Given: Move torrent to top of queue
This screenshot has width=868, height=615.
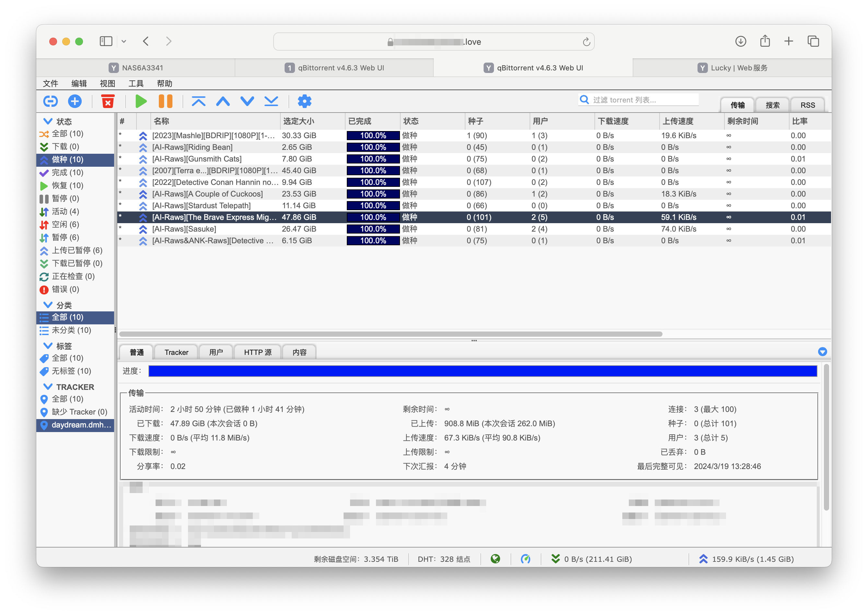Looking at the screenshot, I should tap(198, 101).
